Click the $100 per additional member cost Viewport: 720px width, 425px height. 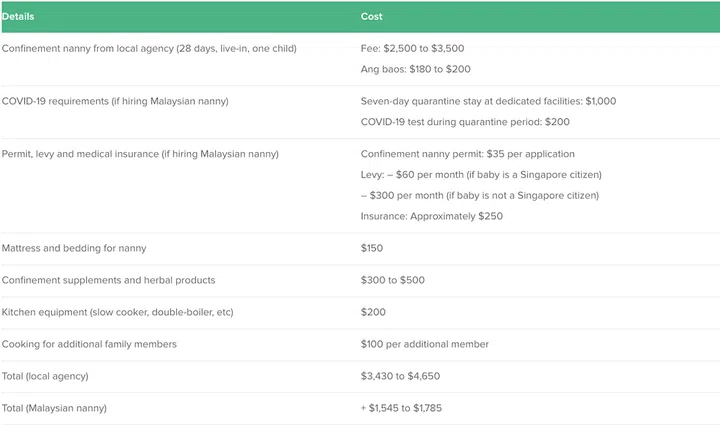[424, 344]
